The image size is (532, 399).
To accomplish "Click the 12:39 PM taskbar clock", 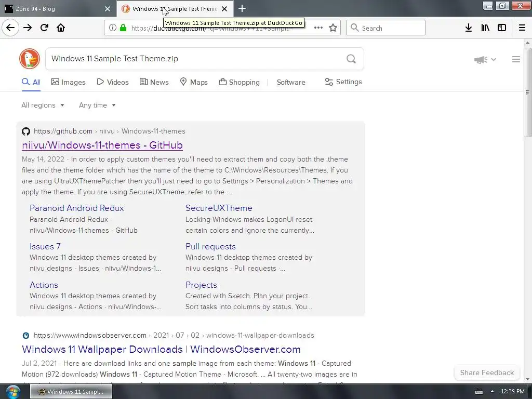I will [x=513, y=392].
